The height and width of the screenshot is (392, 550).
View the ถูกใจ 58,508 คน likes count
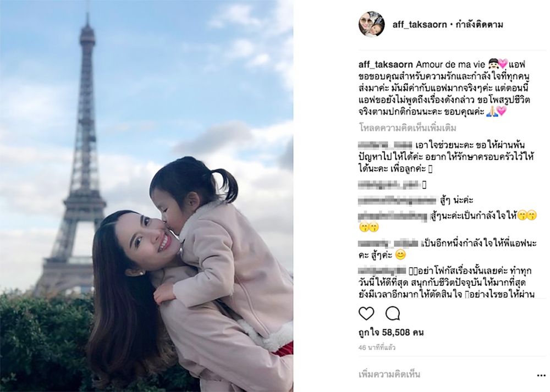[x=391, y=332]
